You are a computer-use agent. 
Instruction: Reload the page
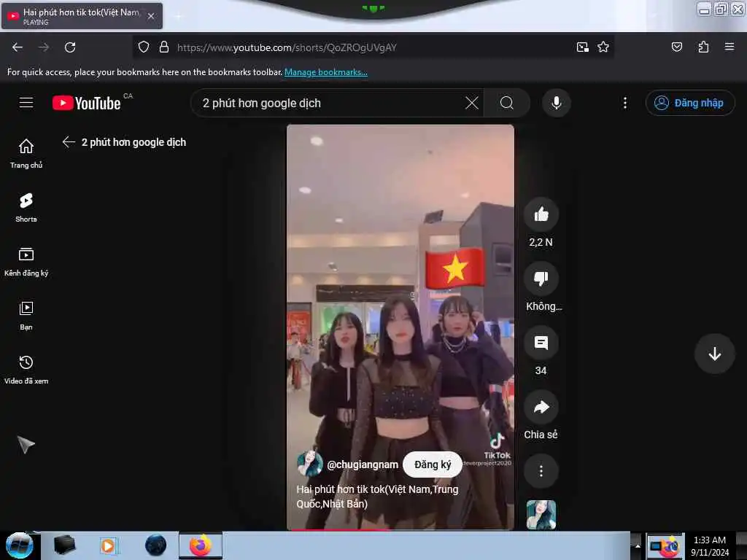pos(70,47)
